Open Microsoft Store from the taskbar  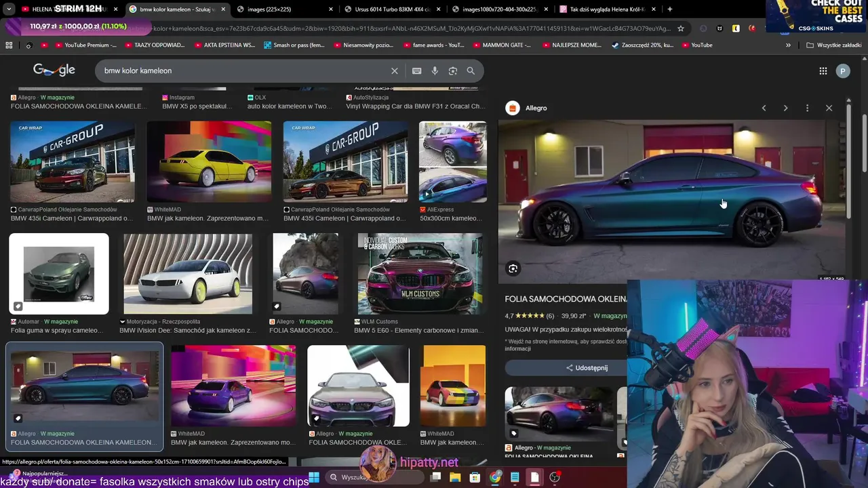coord(475,477)
